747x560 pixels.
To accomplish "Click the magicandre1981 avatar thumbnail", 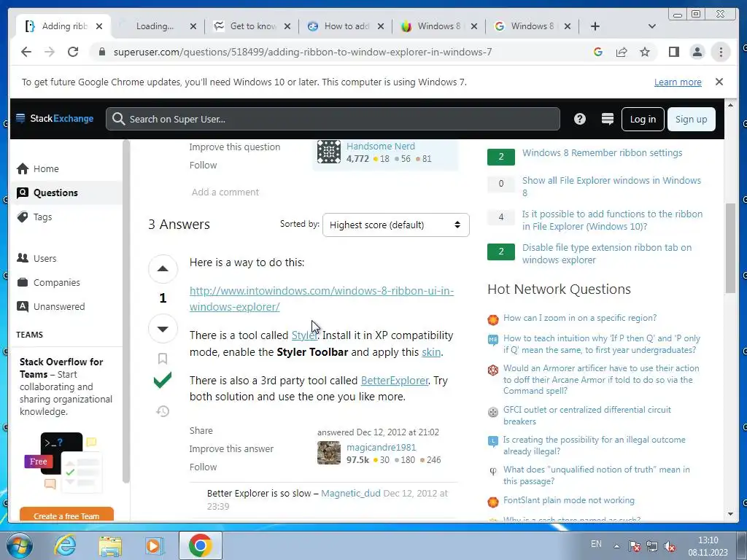I will click(x=329, y=453).
